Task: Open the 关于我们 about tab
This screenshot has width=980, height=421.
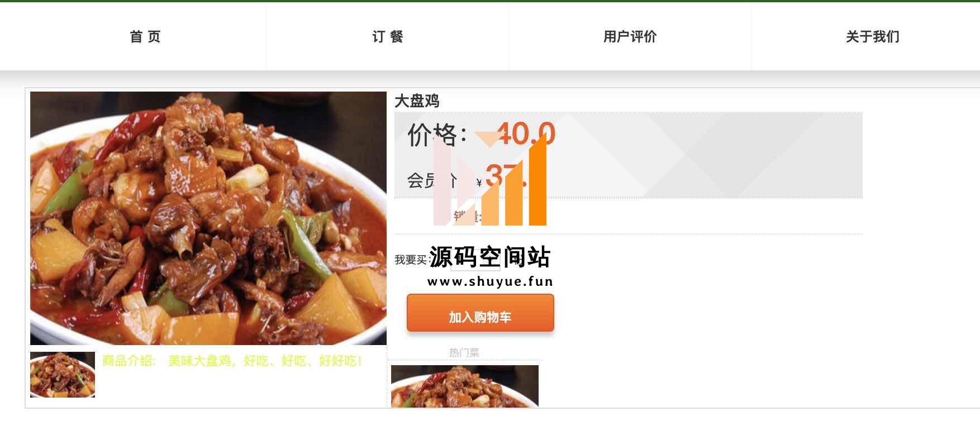Action: (872, 37)
